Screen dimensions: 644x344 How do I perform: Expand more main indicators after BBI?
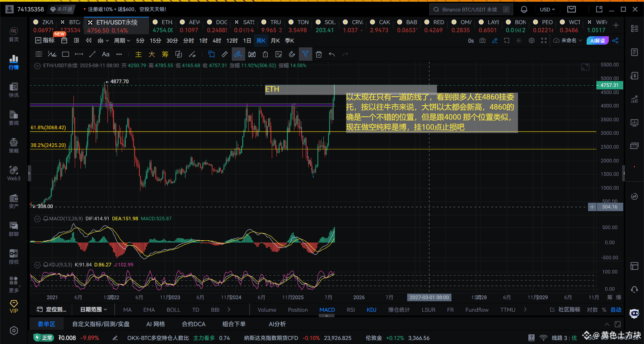point(229,309)
